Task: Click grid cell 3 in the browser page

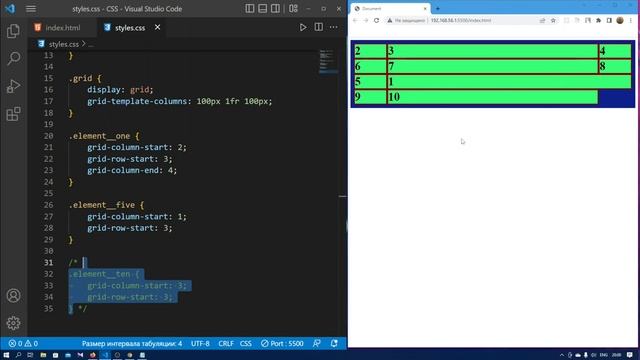Action: coord(492,51)
